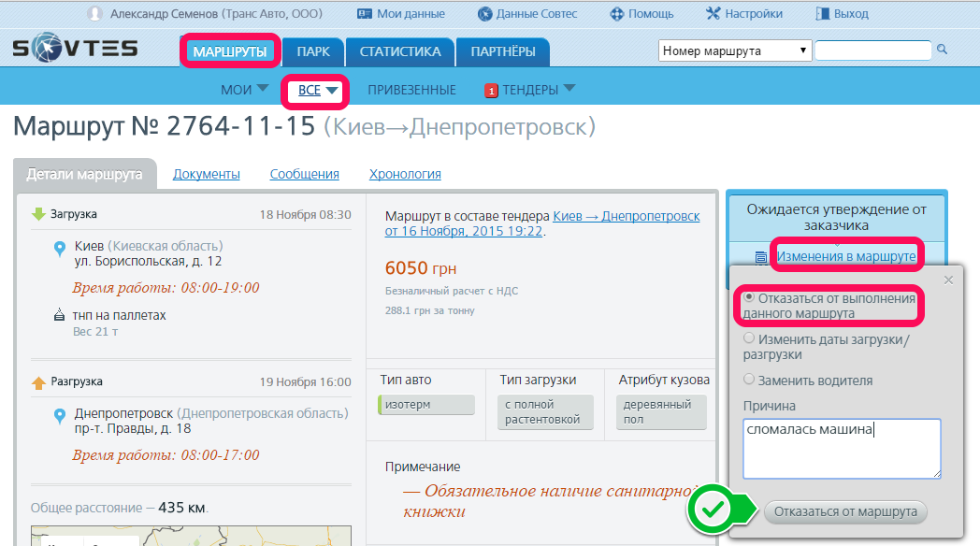980x546 pixels.
Task: Click unloading date 19 Ноября 16:00
Action: 306,382
